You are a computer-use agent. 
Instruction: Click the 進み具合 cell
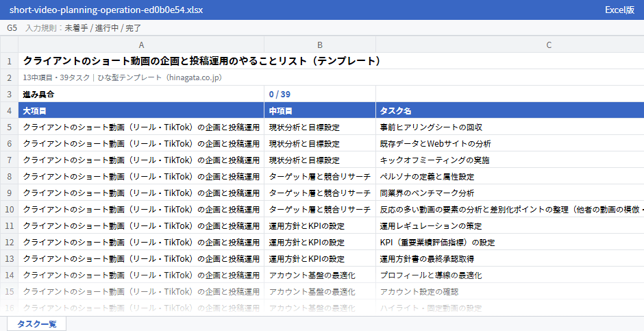pyautogui.click(x=141, y=94)
